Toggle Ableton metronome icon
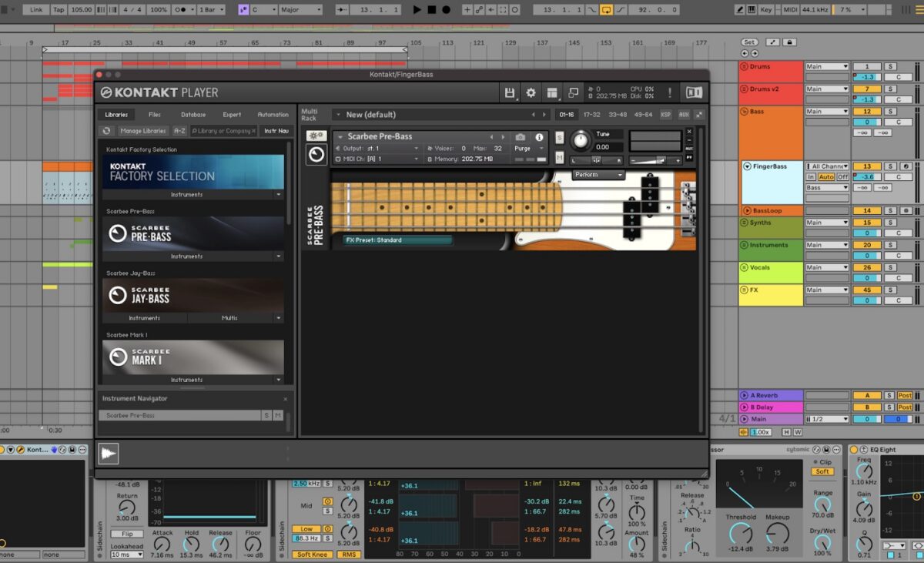The height and width of the screenshot is (563, 924). (184, 10)
